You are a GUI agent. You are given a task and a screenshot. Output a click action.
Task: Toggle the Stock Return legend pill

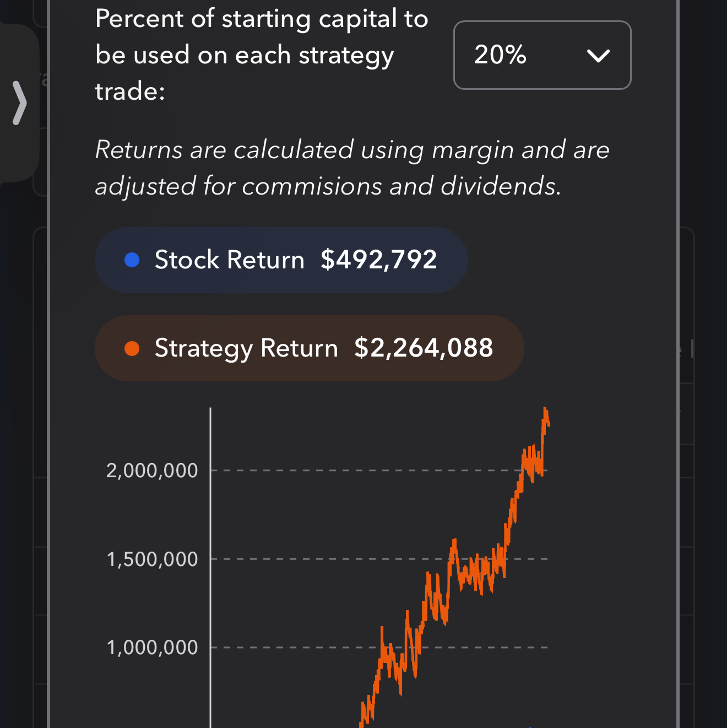[x=281, y=260]
